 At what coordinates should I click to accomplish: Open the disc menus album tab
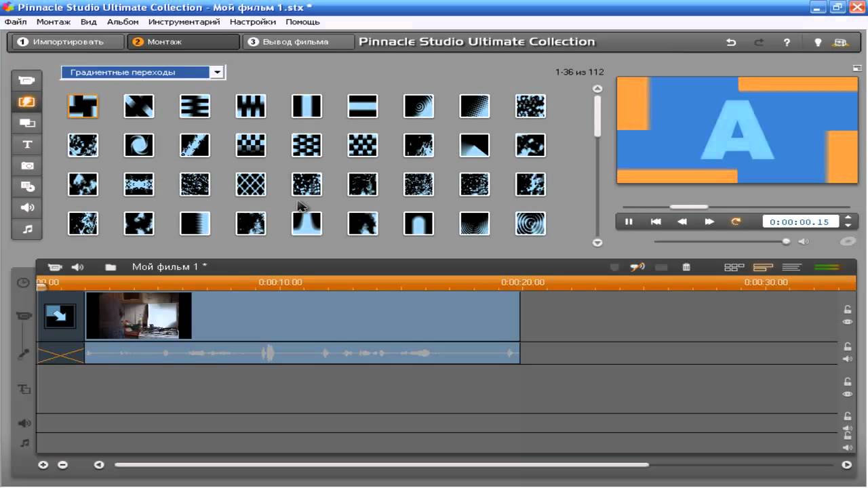(27, 186)
